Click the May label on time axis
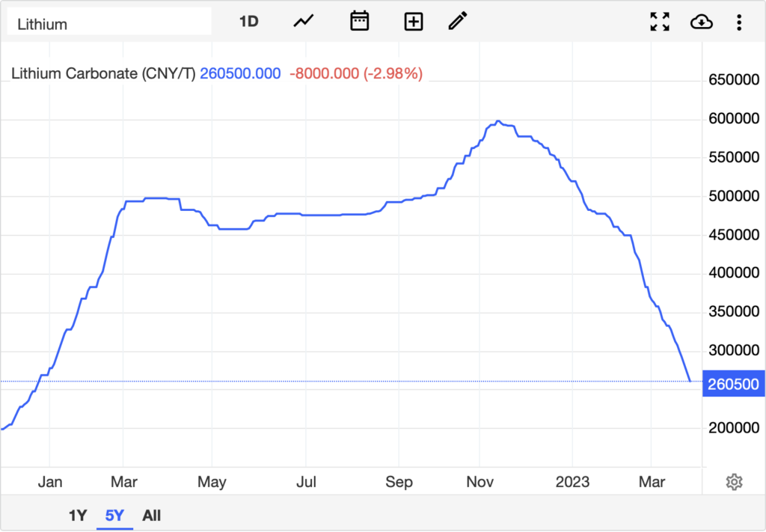The width and height of the screenshot is (766, 532). [x=212, y=482]
